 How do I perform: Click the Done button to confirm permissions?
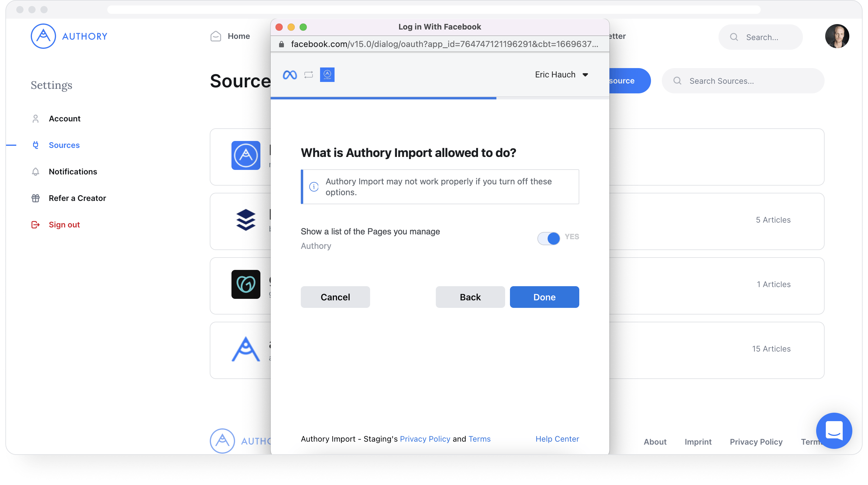[544, 297]
